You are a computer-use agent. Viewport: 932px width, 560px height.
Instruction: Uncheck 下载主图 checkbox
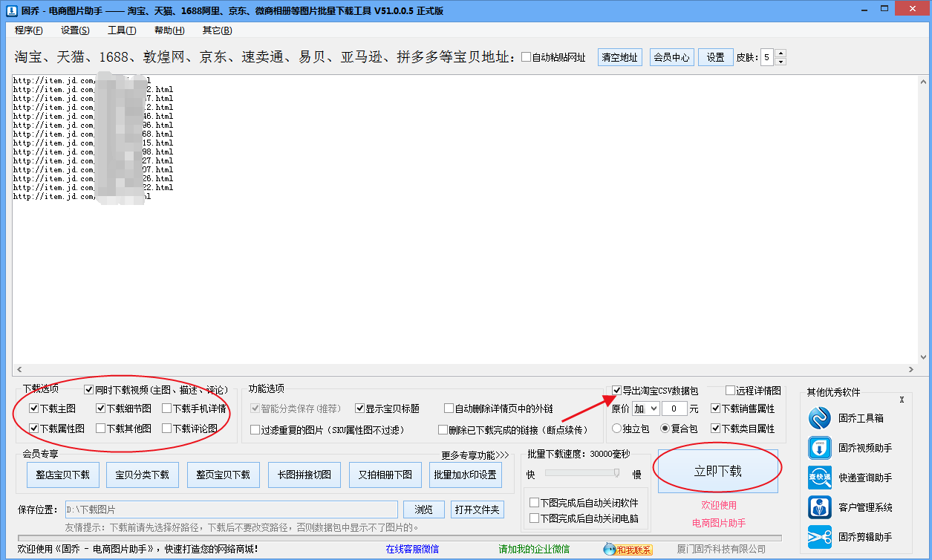34,408
